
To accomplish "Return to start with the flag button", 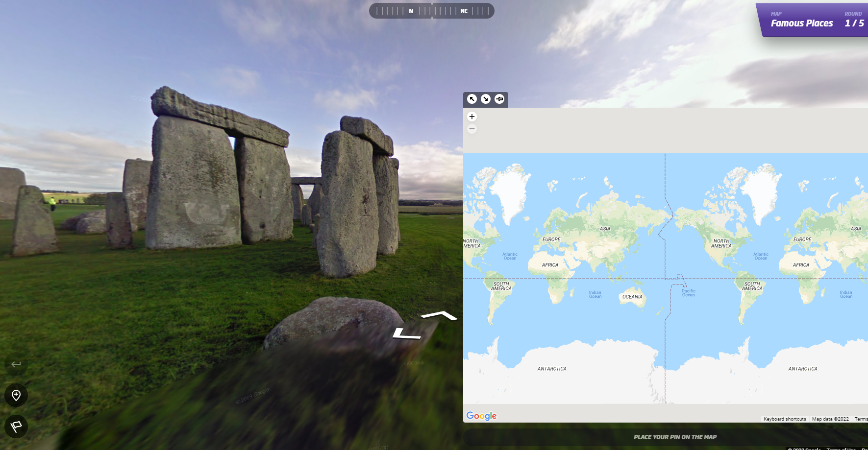I will (x=16, y=426).
